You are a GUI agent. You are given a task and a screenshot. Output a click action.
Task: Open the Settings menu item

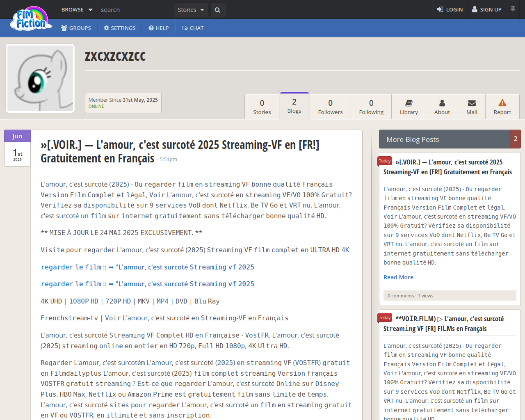coord(119,28)
